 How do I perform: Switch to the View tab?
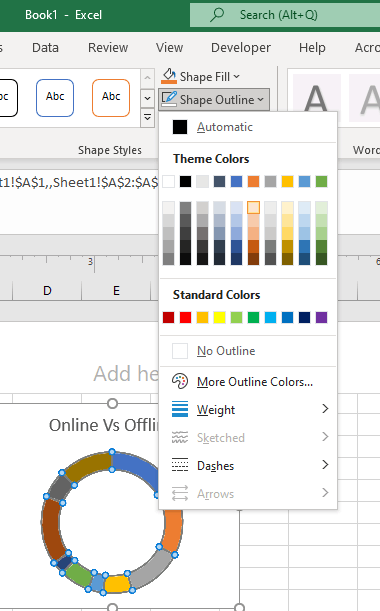(170, 48)
